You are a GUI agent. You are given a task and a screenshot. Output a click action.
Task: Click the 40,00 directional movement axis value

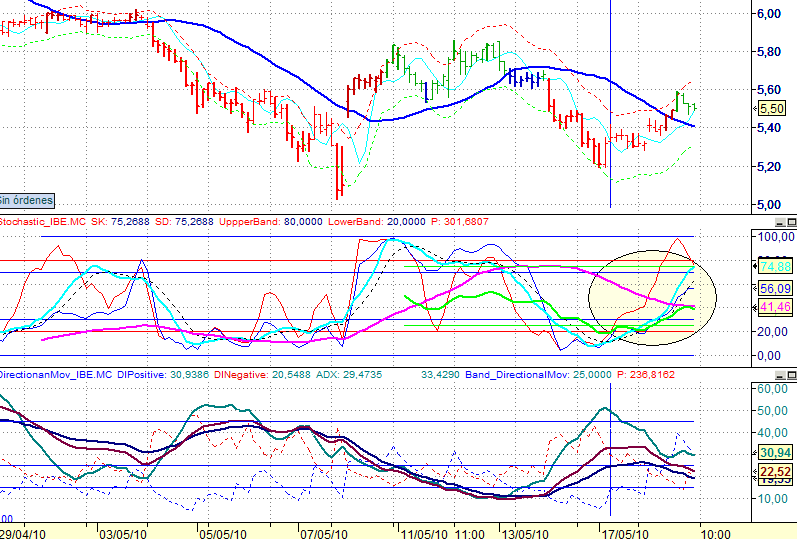click(x=773, y=433)
